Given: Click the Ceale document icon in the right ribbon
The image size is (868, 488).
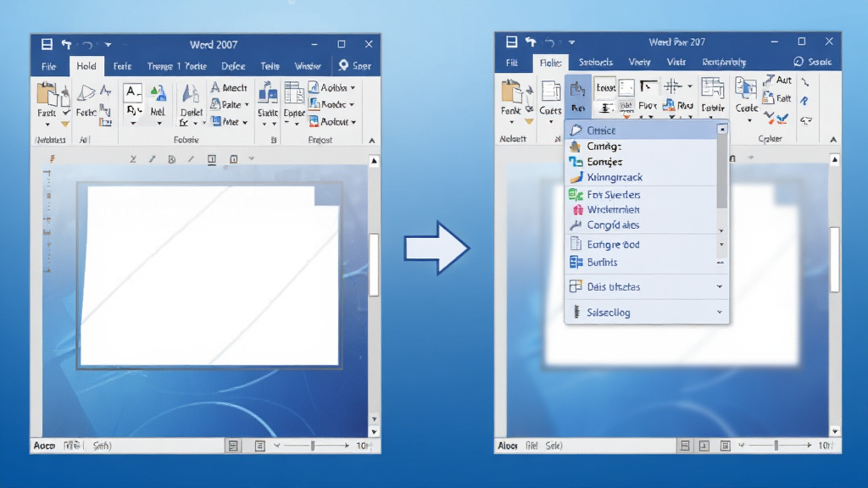Looking at the screenshot, I should [746, 88].
